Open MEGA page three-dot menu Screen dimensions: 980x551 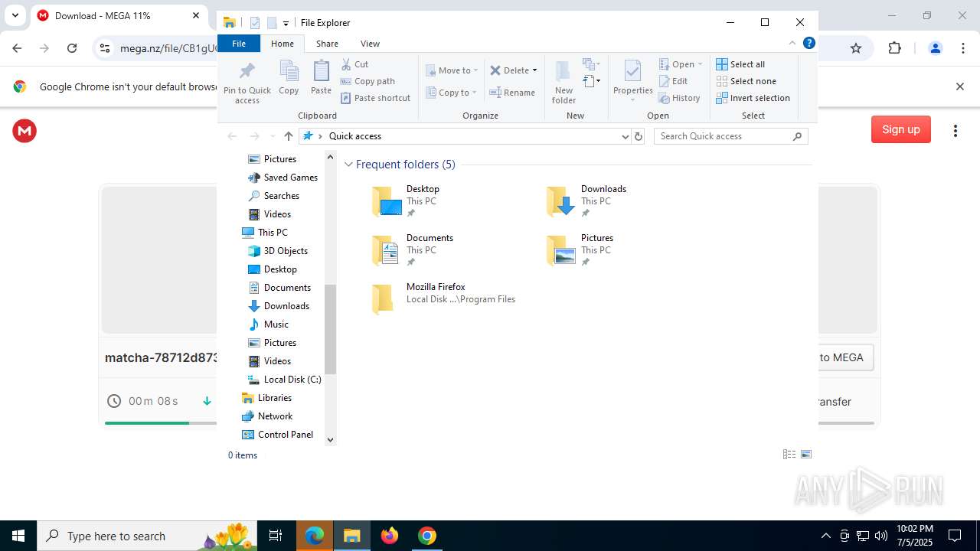[x=955, y=131]
